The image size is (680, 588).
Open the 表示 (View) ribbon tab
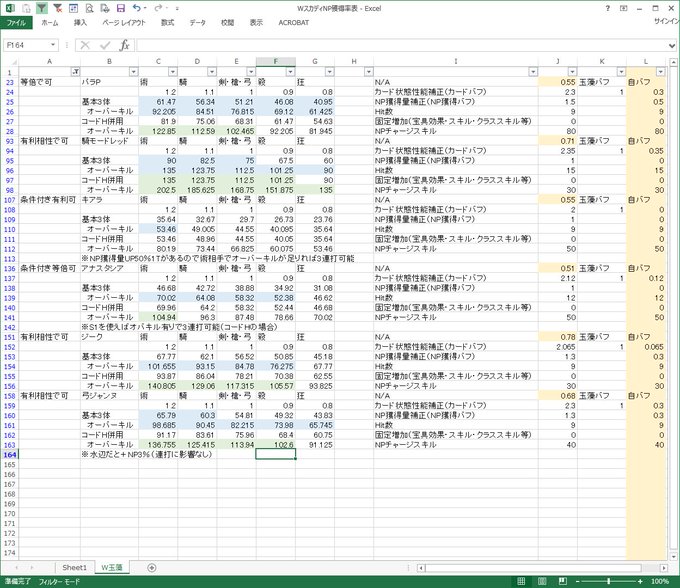click(256, 23)
